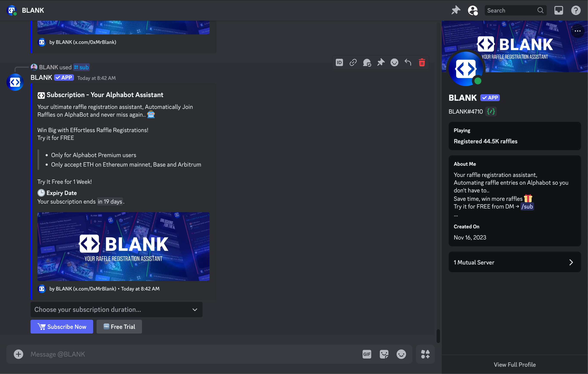The width and height of the screenshot is (588, 374).
Task: Copy message ID icon
Action: [x=339, y=63]
